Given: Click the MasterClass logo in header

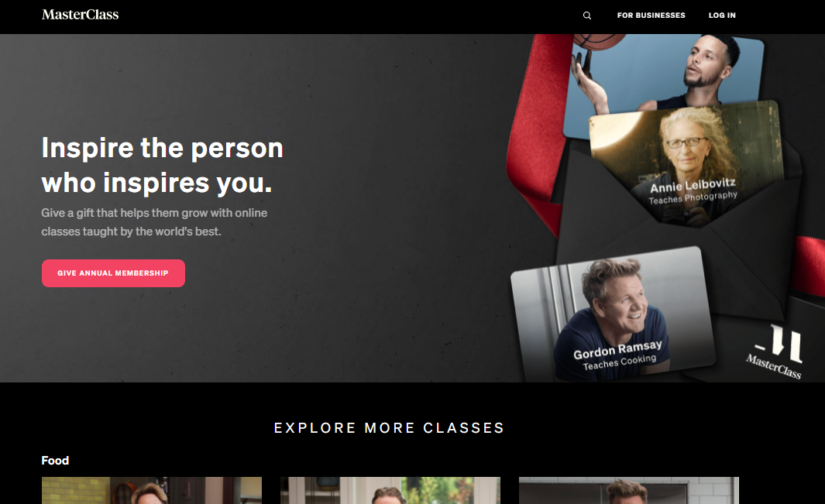Looking at the screenshot, I should (80, 15).
